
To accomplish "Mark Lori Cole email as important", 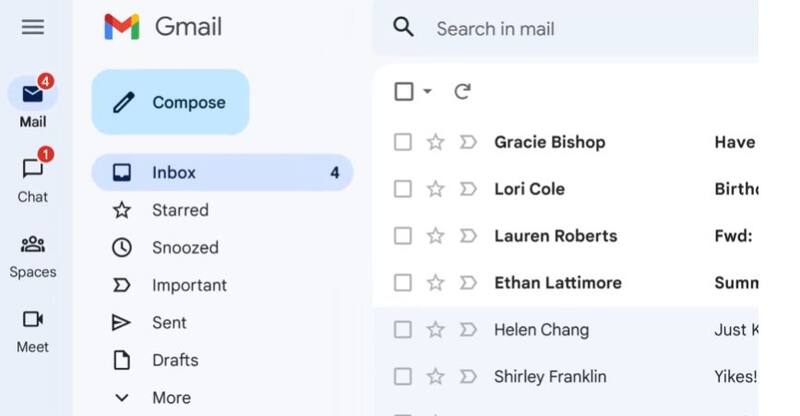I will click(x=467, y=189).
